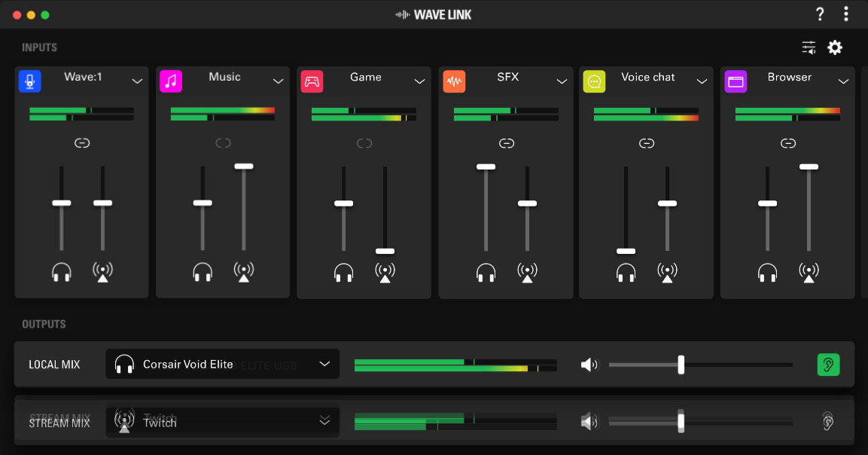Click the purple Browser window channel icon
This screenshot has height=455, width=868.
(x=736, y=81)
